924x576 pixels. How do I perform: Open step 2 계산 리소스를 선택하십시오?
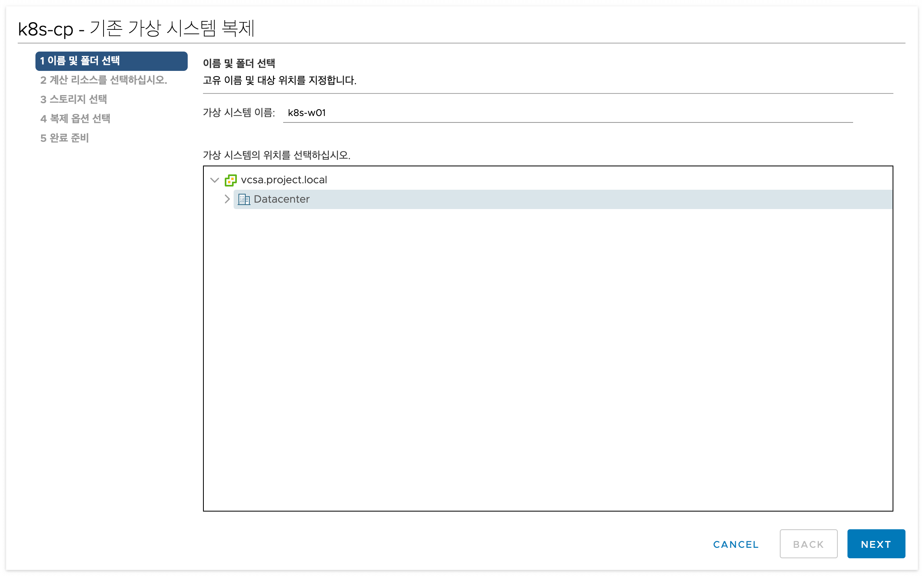pyautogui.click(x=104, y=80)
